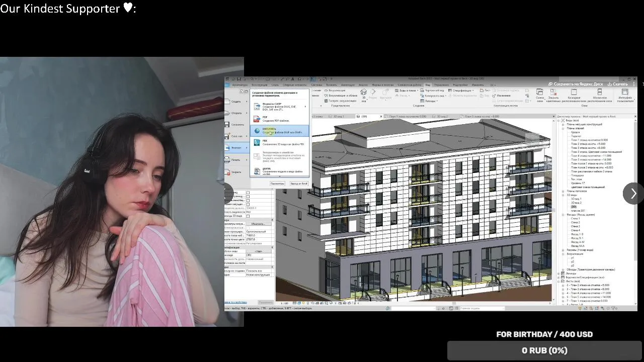The height and width of the screenshot is (362, 644).
Task: Go to next image with right arrow
Action: pyautogui.click(x=633, y=194)
